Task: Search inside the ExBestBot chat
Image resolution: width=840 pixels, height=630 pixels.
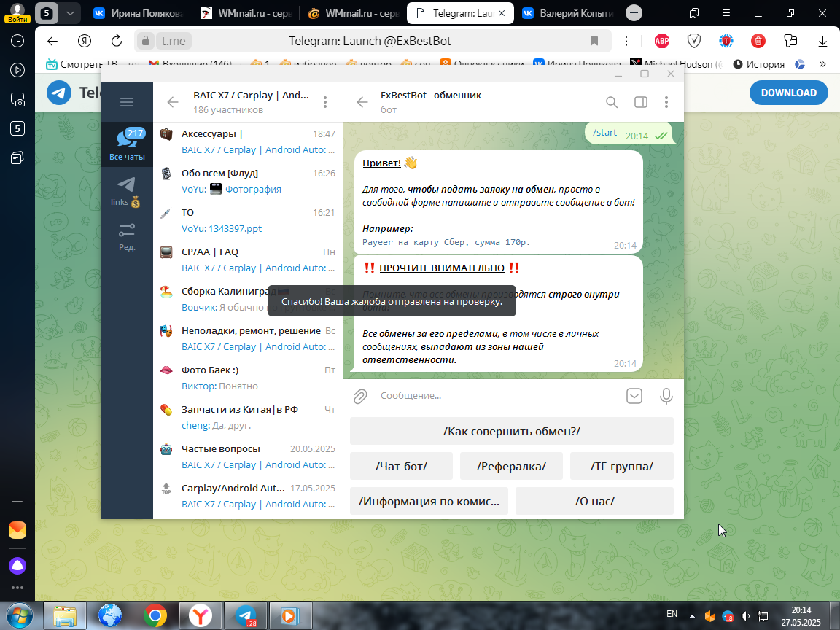Action: coord(612,102)
